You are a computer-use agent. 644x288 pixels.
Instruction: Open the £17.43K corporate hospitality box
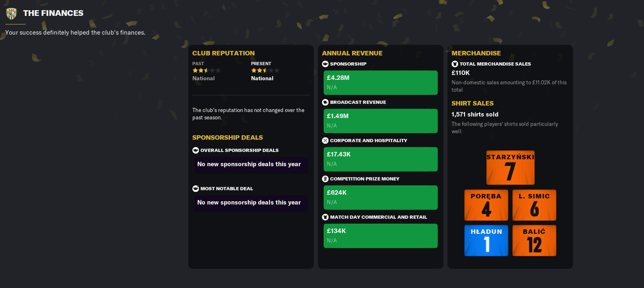[380, 159]
